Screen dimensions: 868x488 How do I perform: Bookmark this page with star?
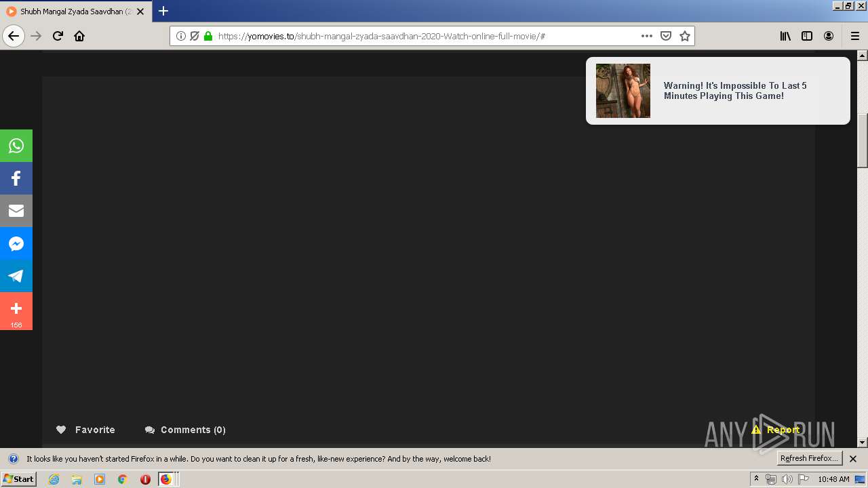[x=685, y=36]
